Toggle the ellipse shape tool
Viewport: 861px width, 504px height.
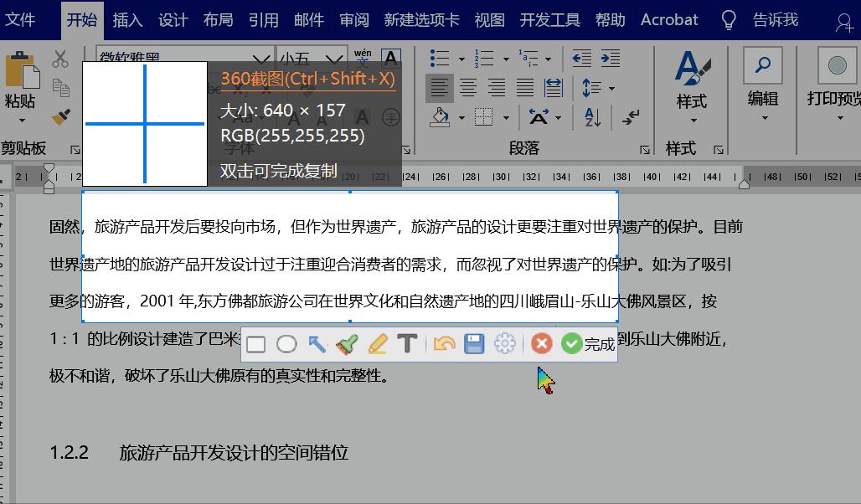[x=287, y=343]
